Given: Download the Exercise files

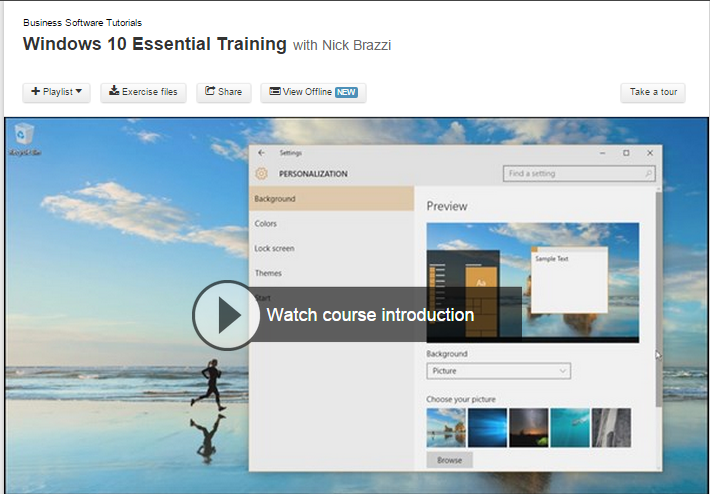Looking at the screenshot, I should pos(143,92).
